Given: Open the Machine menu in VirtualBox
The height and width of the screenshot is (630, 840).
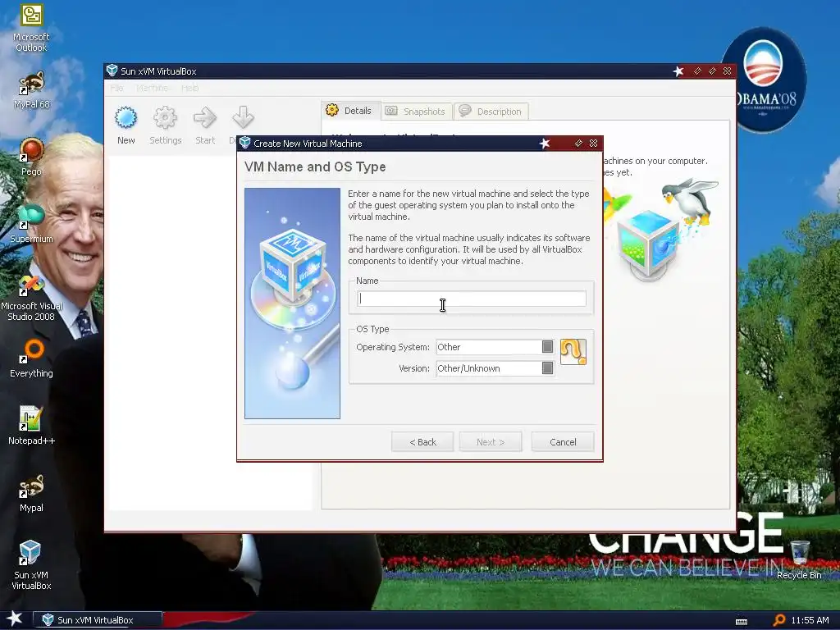Looking at the screenshot, I should pyautogui.click(x=152, y=88).
